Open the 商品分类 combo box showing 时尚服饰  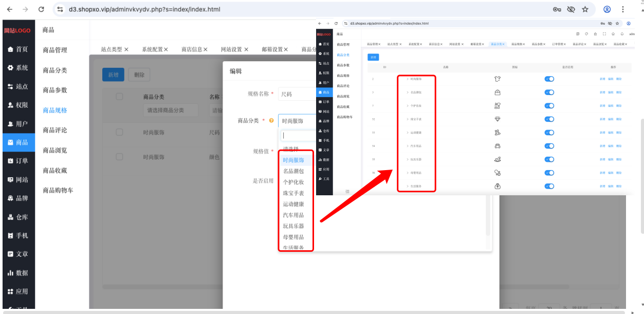(x=297, y=121)
